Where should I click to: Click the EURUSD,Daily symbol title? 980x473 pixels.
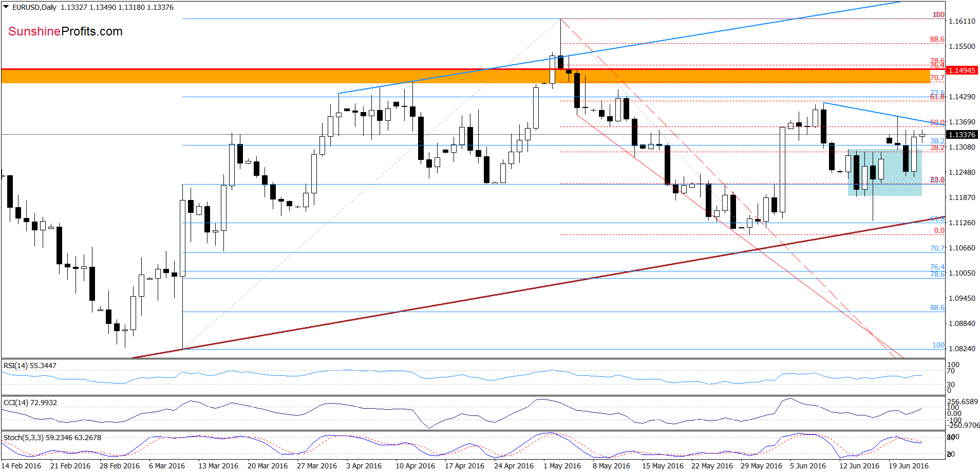coord(34,7)
